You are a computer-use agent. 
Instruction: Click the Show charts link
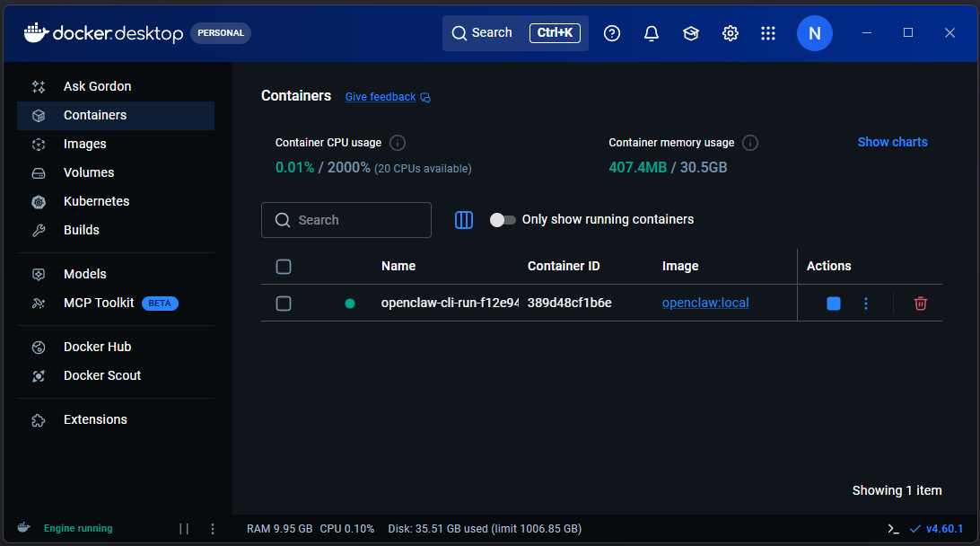pyautogui.click(x=892, y=142)
